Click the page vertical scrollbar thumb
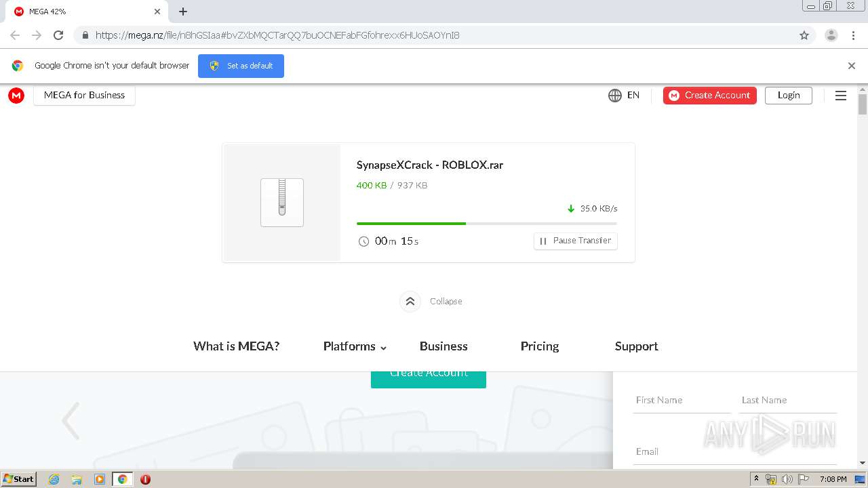 point(863,104)
